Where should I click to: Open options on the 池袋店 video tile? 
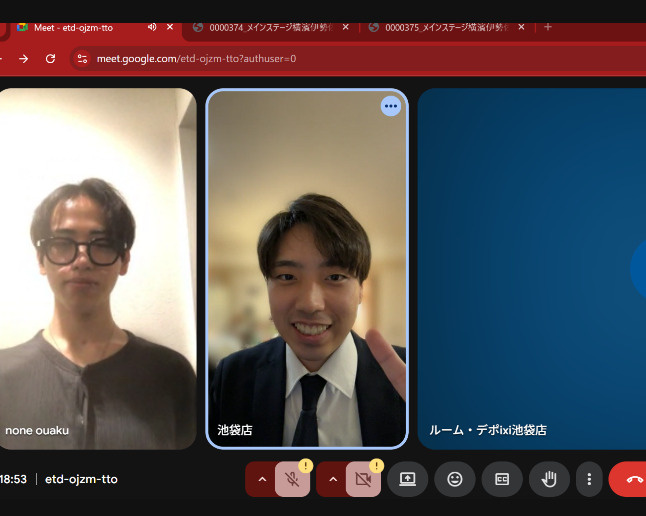pyautogui.click(x=390, y=106)
